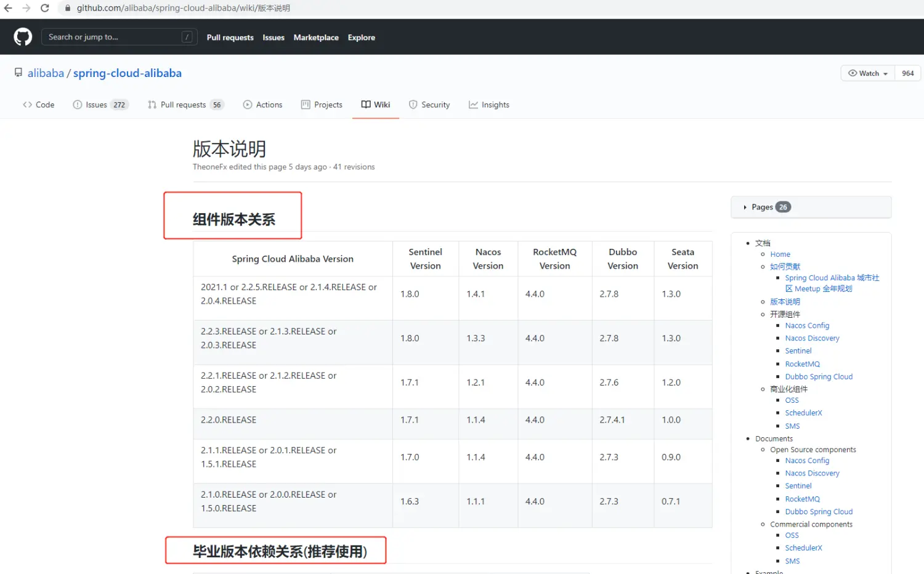The width and height of the screenshot is (924, 574).
Task: Expand the Pages 26 list
Action: pyautogui.click(x=811, y=207)
